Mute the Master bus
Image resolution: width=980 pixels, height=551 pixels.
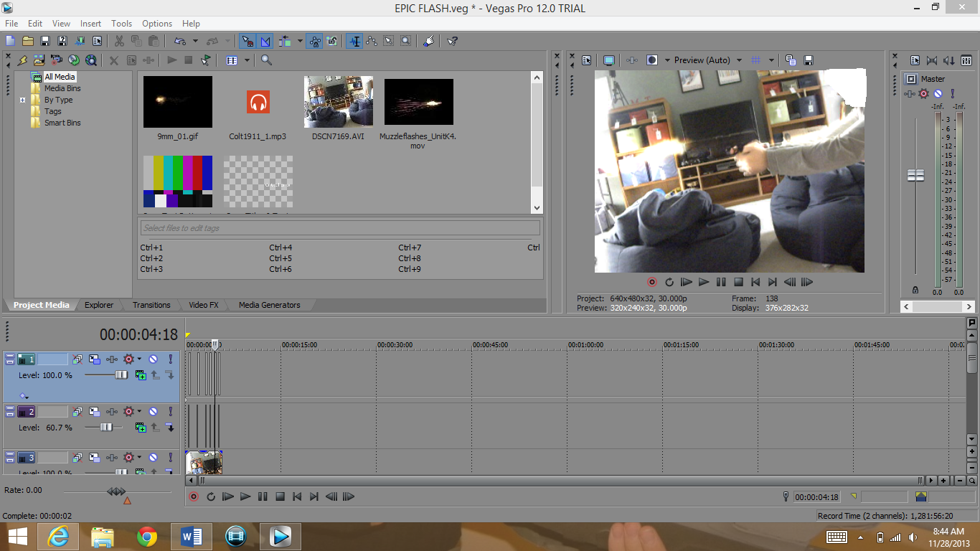938,94
